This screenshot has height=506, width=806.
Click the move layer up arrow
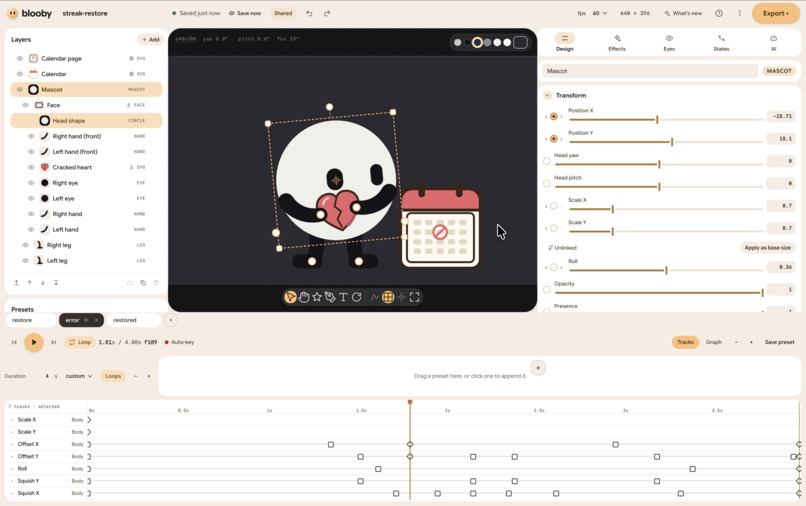[x=30, y=283]
